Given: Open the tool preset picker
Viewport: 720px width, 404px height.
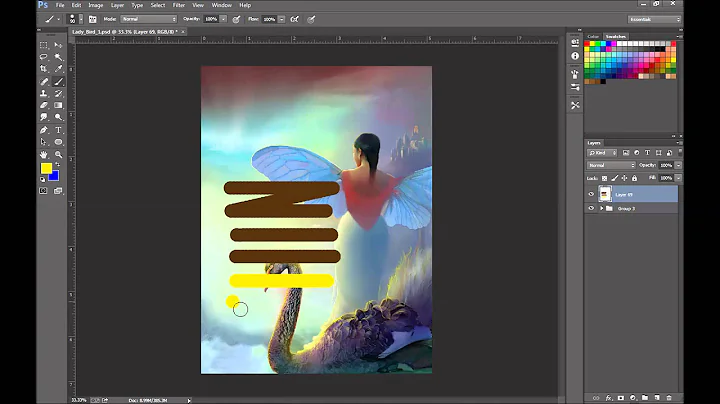Looking at the screenshot, I should [52, 19].
